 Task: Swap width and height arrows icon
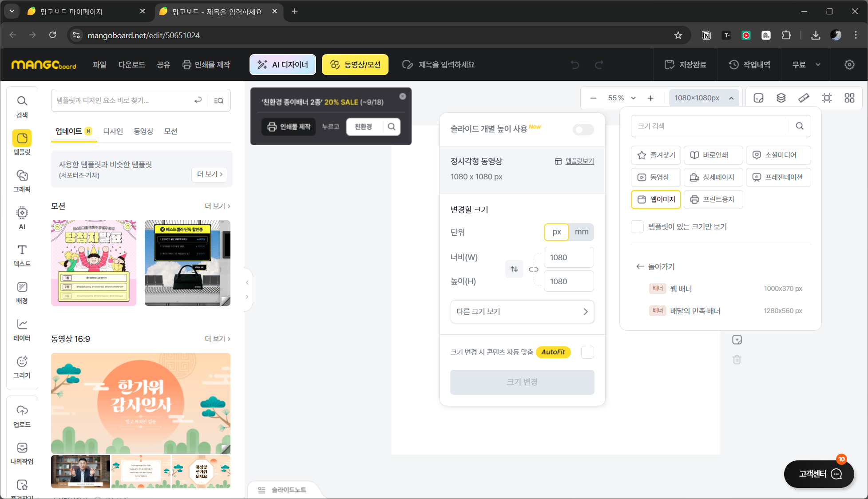click(x=514, y=269)
